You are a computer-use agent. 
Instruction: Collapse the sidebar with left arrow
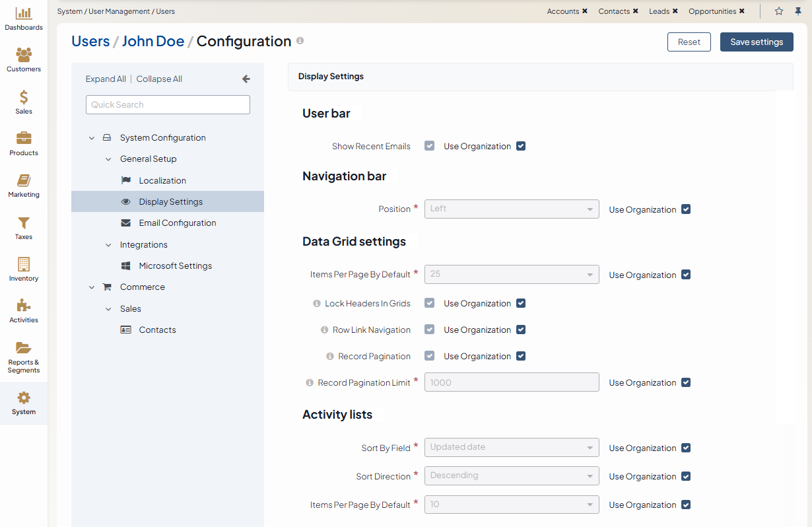[x=246, y=79]
